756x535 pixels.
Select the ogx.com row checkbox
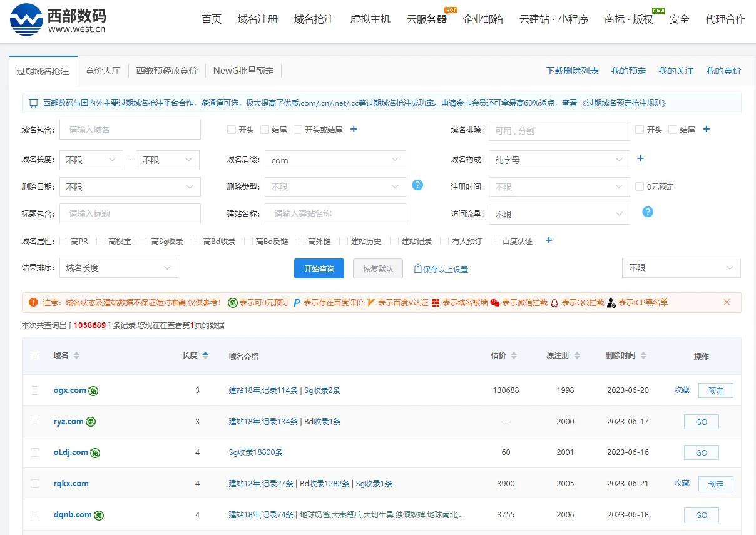pos(35,390)
